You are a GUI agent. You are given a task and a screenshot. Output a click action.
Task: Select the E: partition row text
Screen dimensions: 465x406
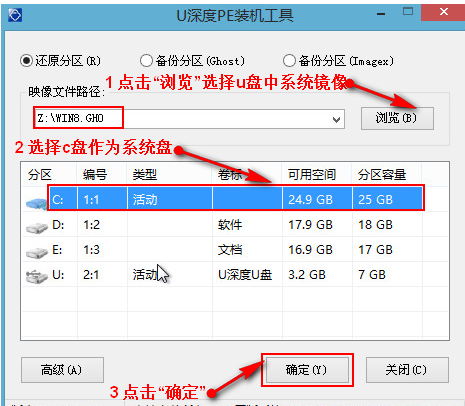click(57, 250)
